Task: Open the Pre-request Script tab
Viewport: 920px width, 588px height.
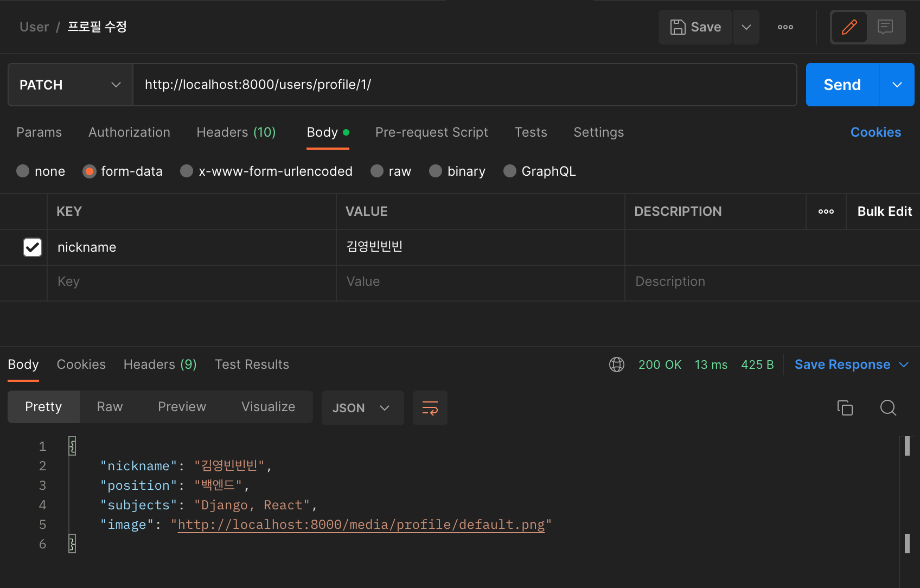Action: (x=432, y=132)
